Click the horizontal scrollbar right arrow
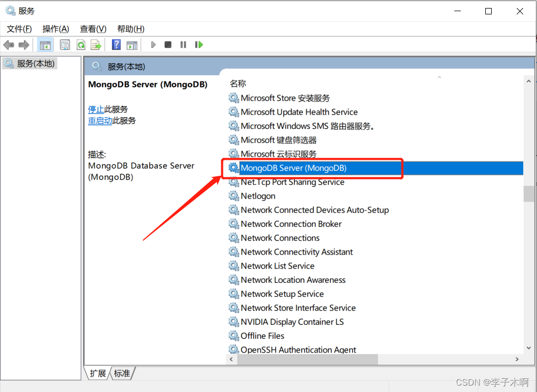This screenshot has width=537, height=392. pyautogui.click(x=517, y=360)
